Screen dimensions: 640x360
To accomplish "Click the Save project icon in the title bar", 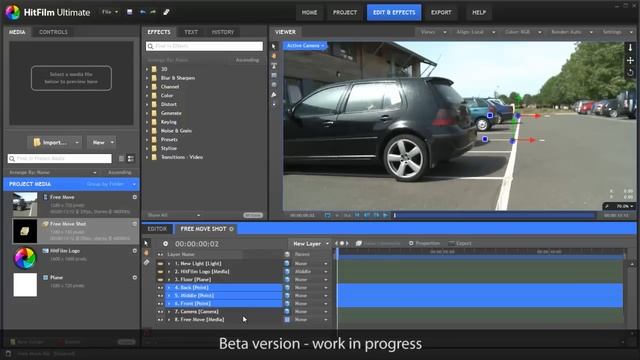I will (x=129, y=12).
